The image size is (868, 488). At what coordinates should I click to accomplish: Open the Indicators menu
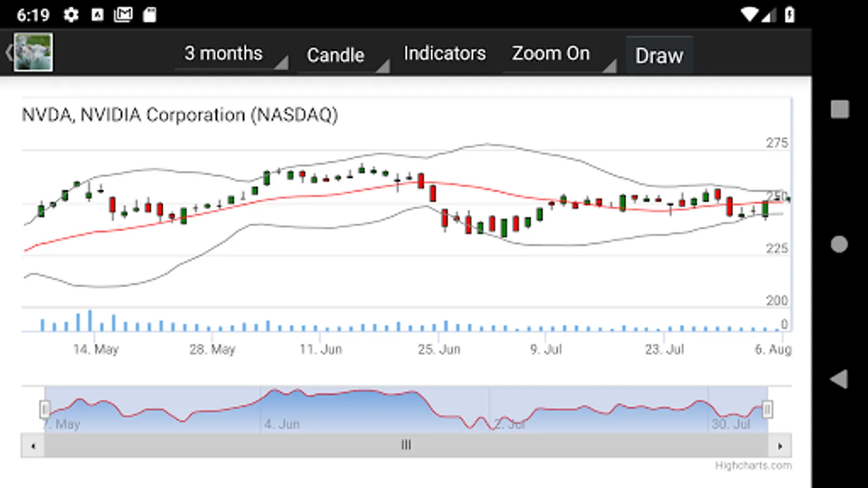445,54
